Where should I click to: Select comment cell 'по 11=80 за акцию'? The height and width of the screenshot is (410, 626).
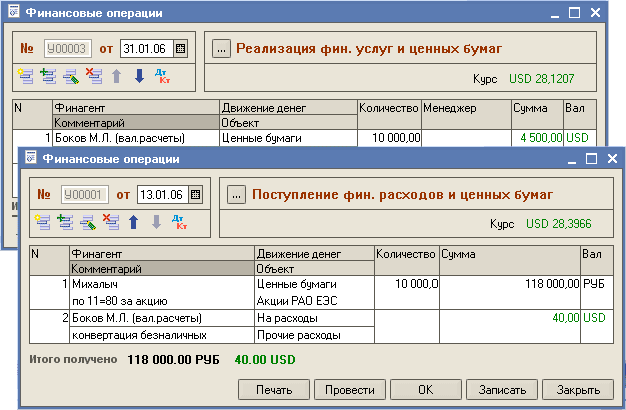click(x=162, y=301)
